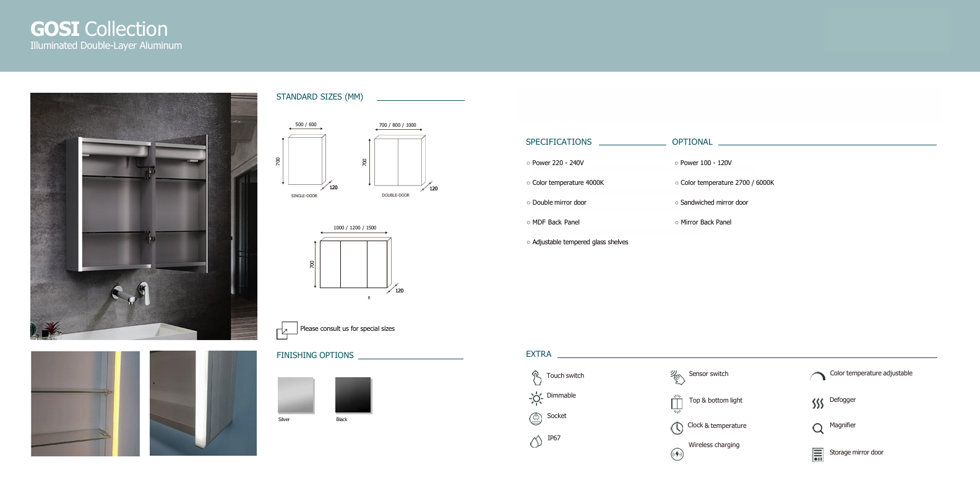Select the Top & bottom light icon
Viewport: 980px width, 491px height.
tap(677, 403)
